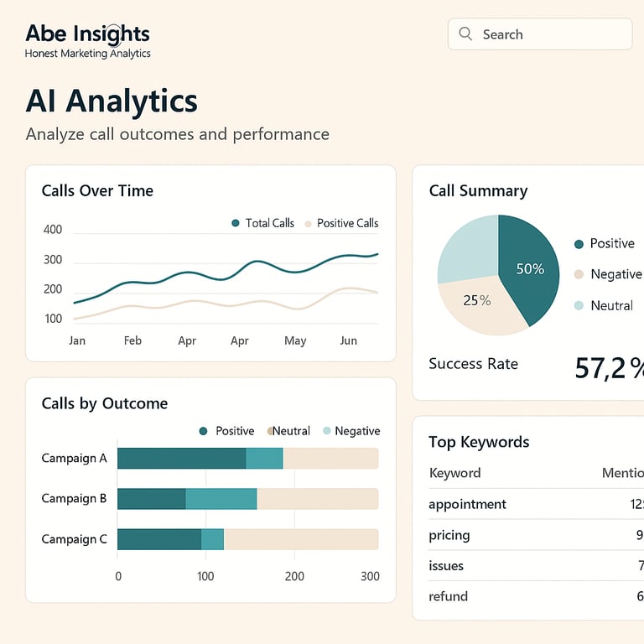Click the refund keyword row
Image resolution: width=644 pixels, height=644 pixels.
tap(448, 596)
